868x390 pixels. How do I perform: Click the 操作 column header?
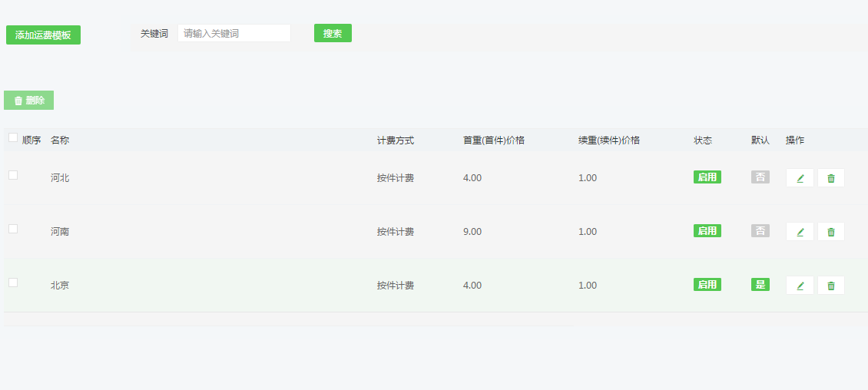[x=795, y=140]
